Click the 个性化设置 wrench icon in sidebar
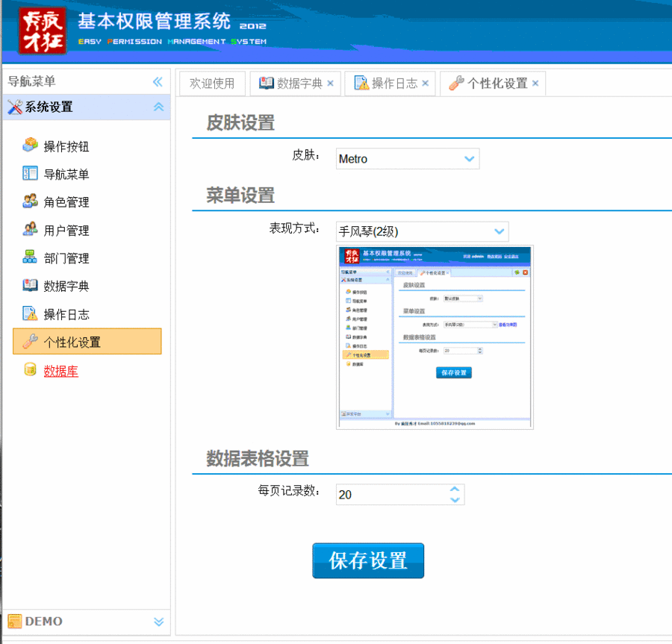 (30, 341)
